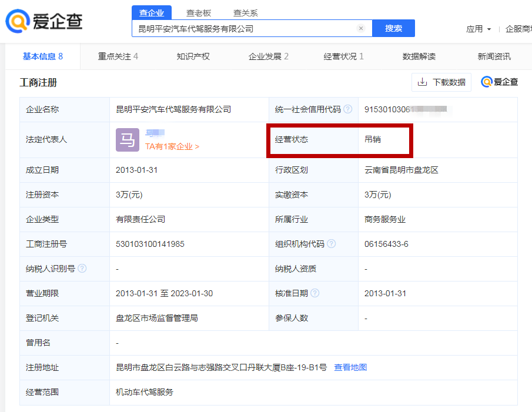Click the blue 搜索 button

393,28
